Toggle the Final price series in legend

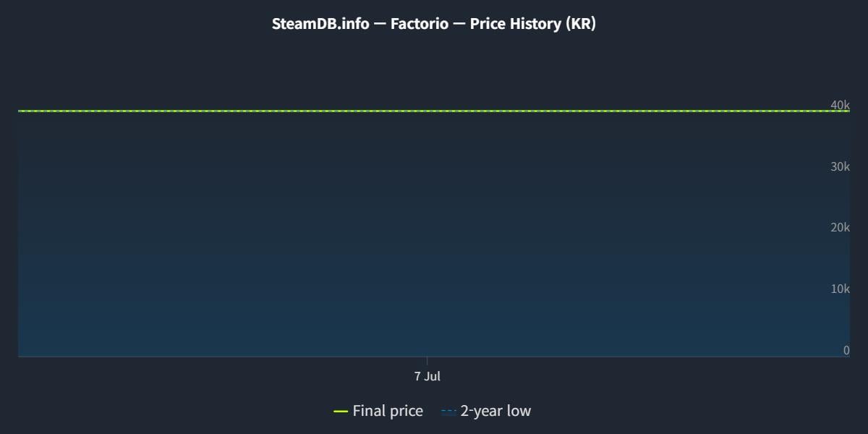coord(378,412)
